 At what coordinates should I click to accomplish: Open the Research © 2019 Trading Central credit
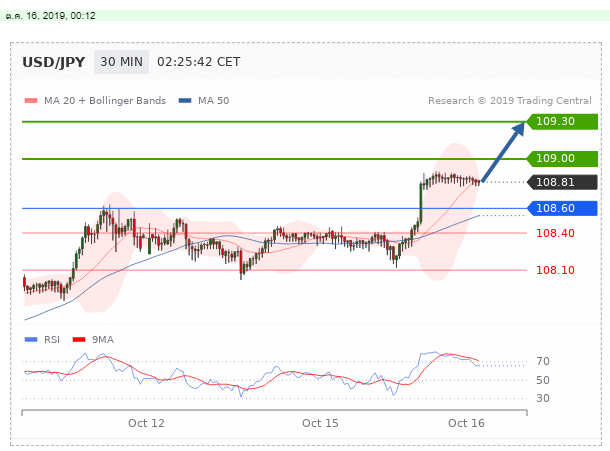[x=511, y=101]
